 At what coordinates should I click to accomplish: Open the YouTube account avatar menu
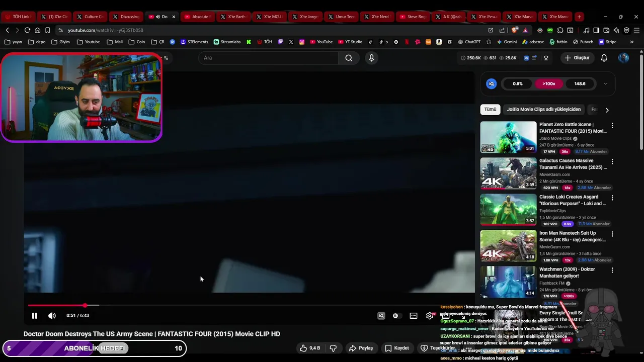[623, 58]
